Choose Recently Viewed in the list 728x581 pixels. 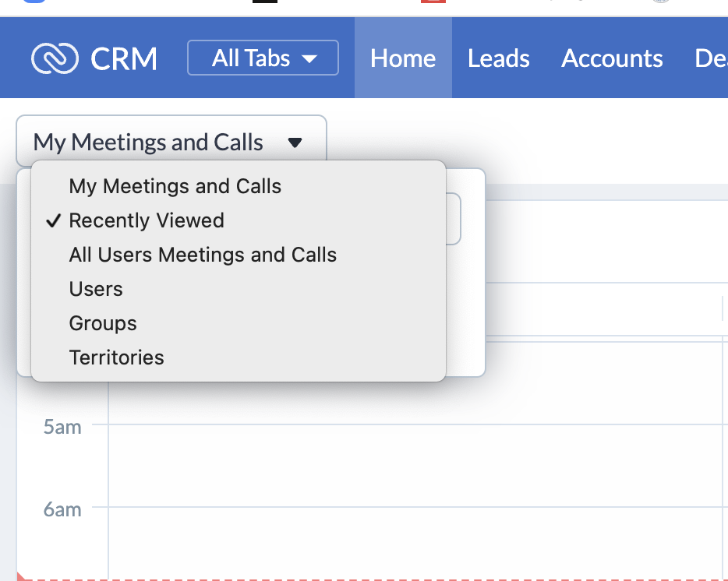click(239, 220)
